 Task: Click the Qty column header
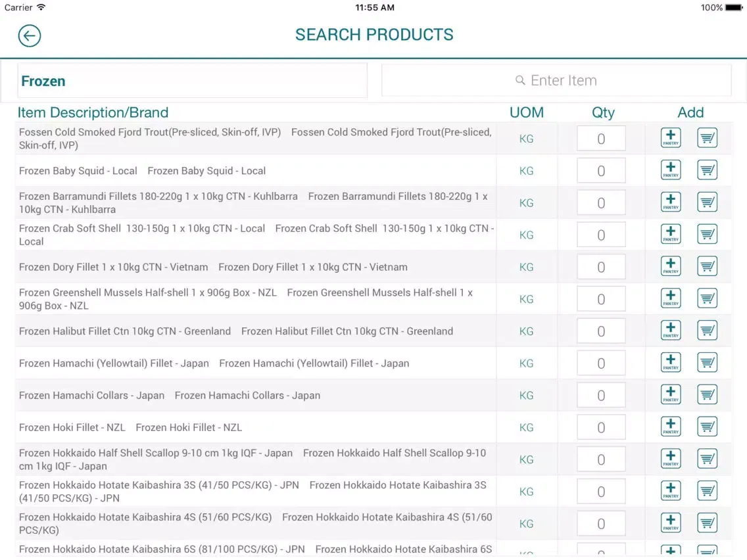(x=603, y=113)
